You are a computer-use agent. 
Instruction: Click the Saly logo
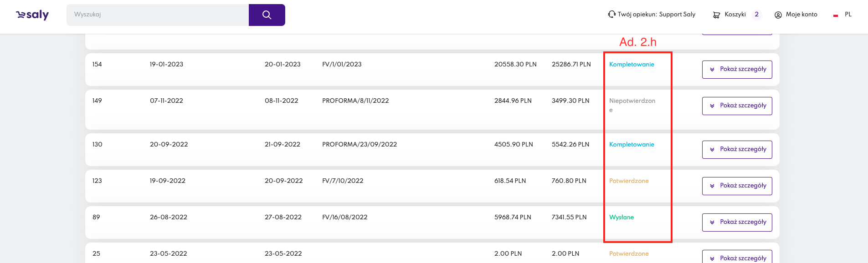click(32, 15)
